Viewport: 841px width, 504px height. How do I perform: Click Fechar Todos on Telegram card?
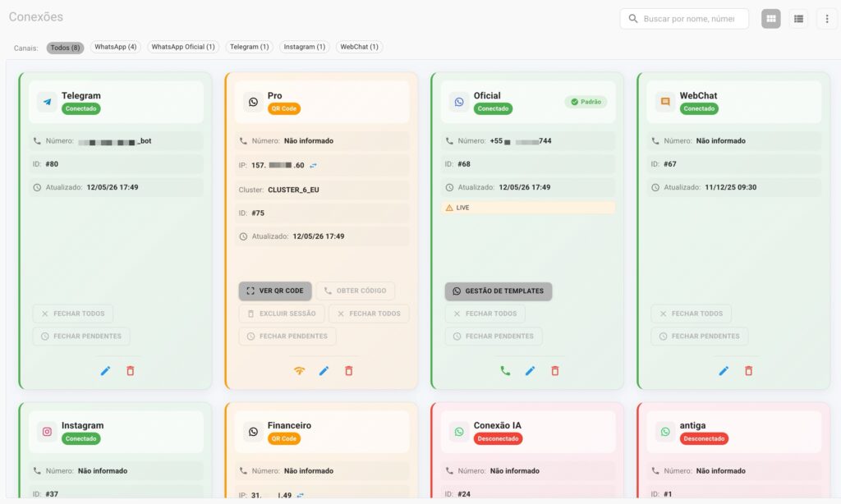click(x=73, y=314)
